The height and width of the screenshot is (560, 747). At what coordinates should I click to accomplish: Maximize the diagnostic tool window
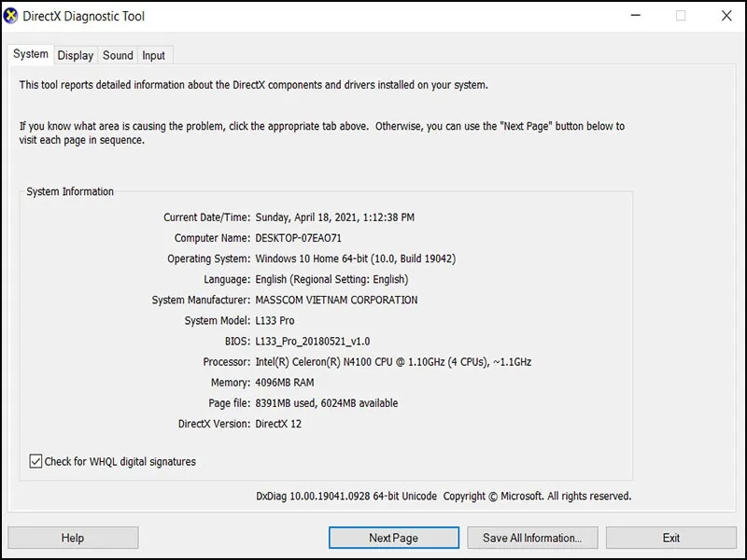[x=681, y=16]
